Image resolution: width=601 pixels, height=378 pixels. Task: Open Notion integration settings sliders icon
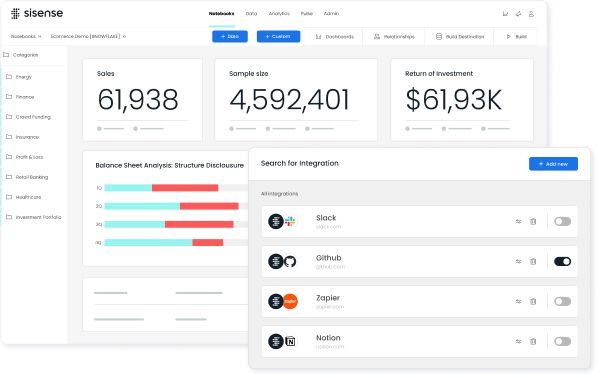point(518,341)
